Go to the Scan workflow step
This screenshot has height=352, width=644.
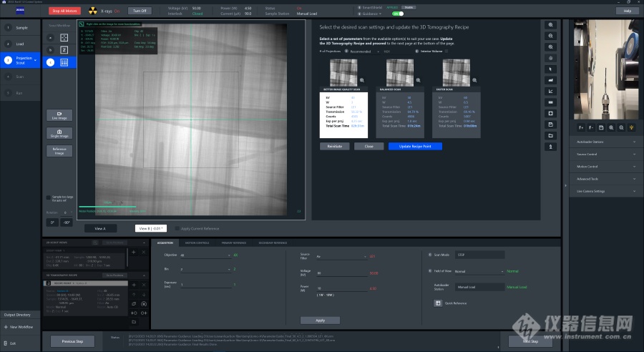[x=21, y=77]
